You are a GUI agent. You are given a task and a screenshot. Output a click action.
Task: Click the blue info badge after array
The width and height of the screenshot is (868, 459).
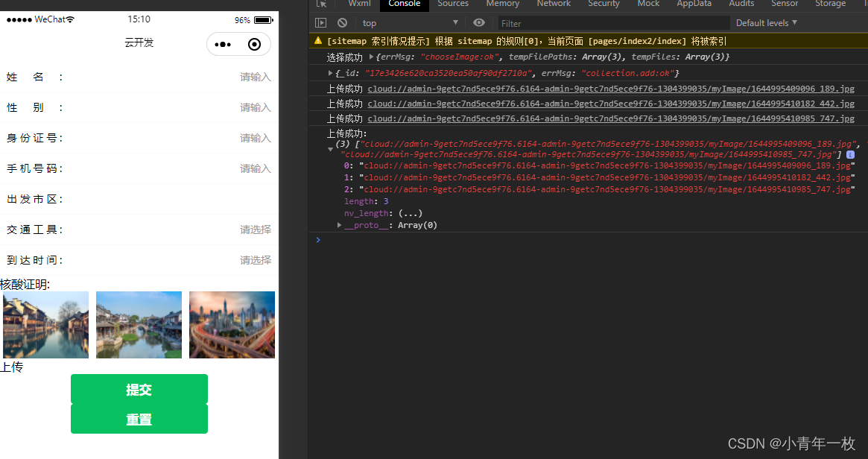pos(850,155)
